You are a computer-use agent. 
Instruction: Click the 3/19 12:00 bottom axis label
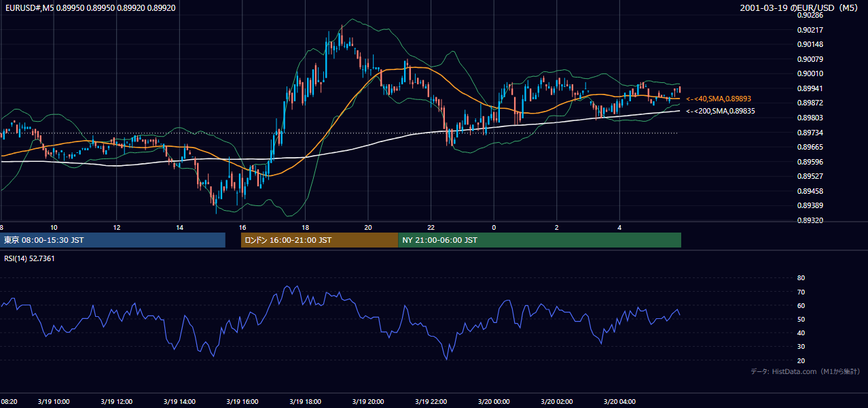116,402
